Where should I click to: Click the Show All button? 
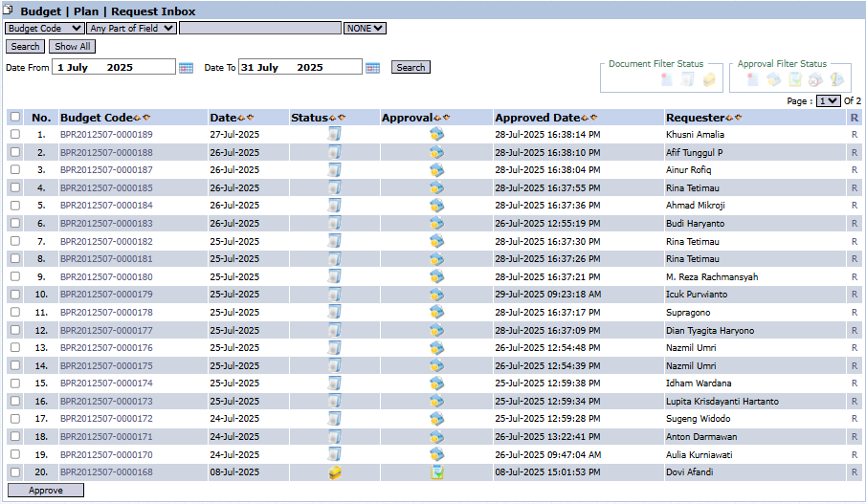72,46
